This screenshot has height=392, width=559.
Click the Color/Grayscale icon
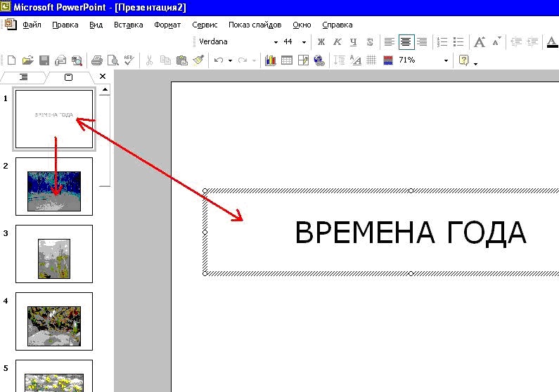[x=388, y=60]
